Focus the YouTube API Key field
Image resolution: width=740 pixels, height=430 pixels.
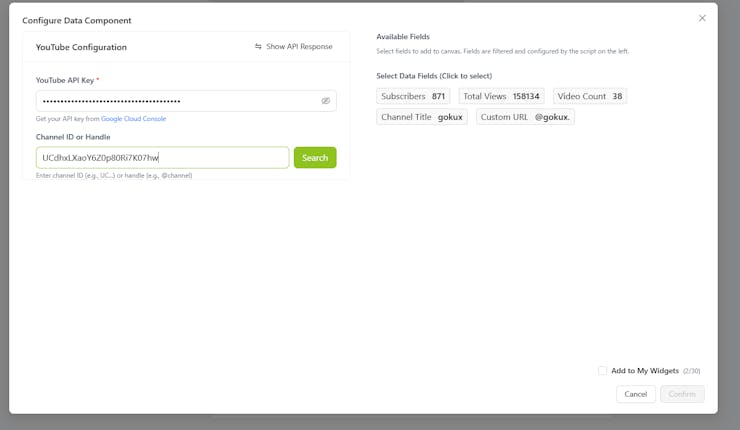pos(186,101)
